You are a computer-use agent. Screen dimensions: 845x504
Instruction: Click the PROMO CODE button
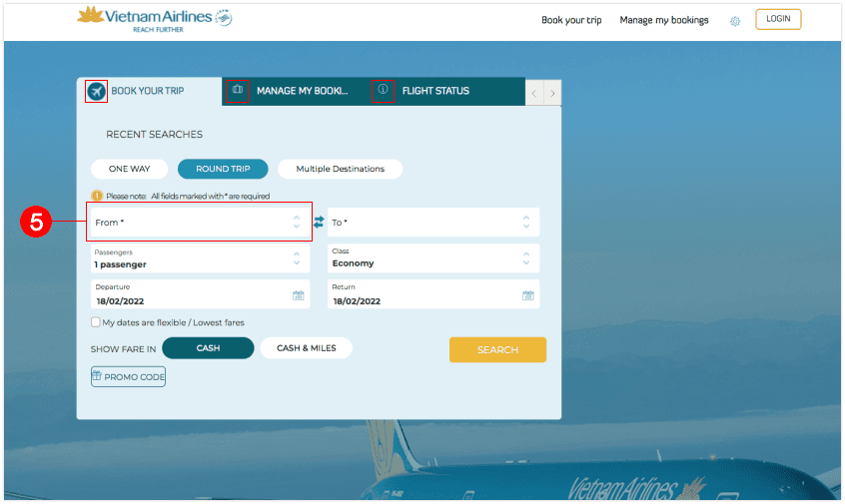pos(128,376)
